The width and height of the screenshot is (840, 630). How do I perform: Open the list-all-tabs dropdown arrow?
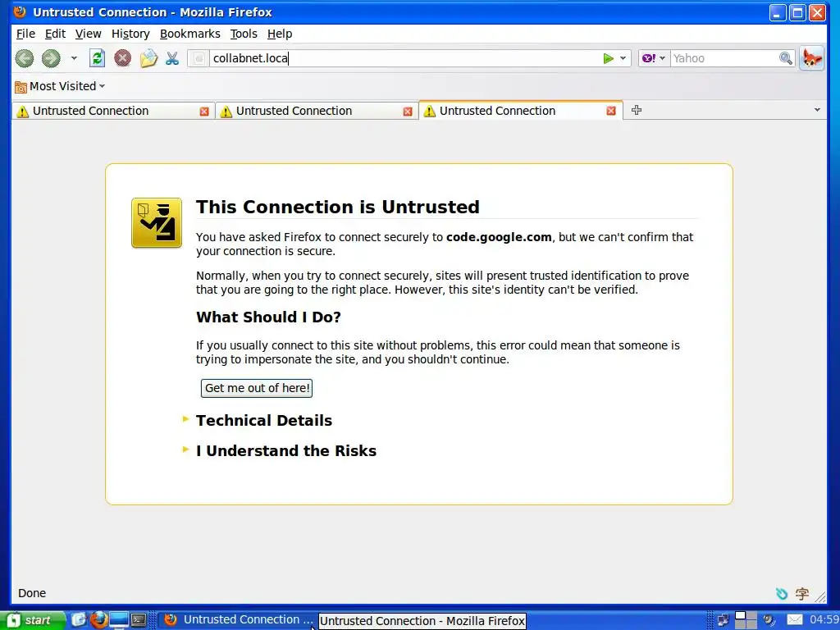pyautogui.click(x=817, y=110)
